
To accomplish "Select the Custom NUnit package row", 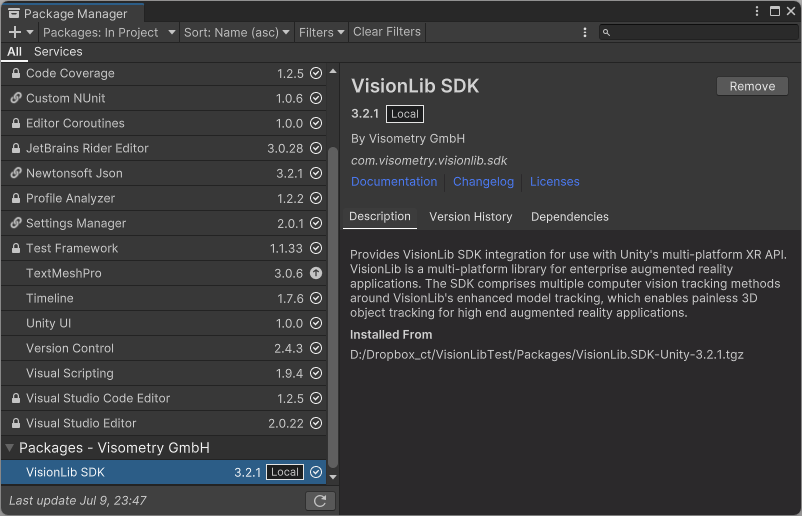I will 164,98.
